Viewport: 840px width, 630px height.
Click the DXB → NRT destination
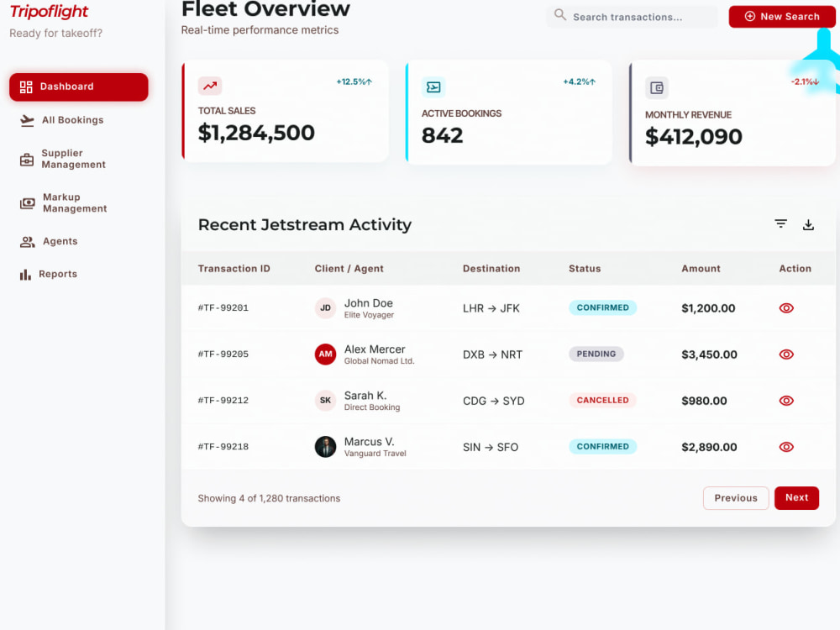[492, 354]
